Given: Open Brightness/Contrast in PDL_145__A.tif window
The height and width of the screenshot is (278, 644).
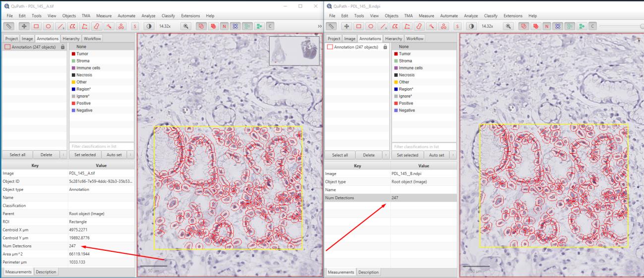Looking at the screenshot, I should (149, 25).
